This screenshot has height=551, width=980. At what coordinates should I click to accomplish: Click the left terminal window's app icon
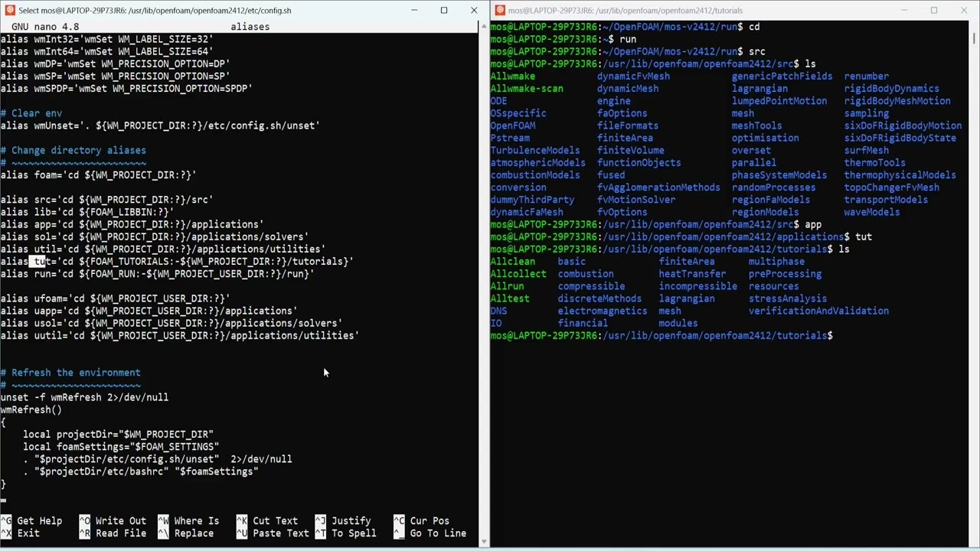[x=10, y=10]
